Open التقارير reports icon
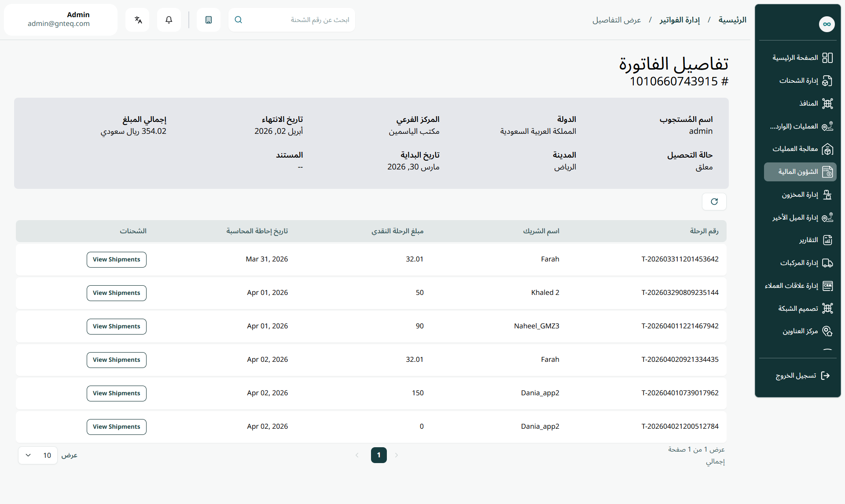This screenshot has width=845, height=504. point(827,240)
